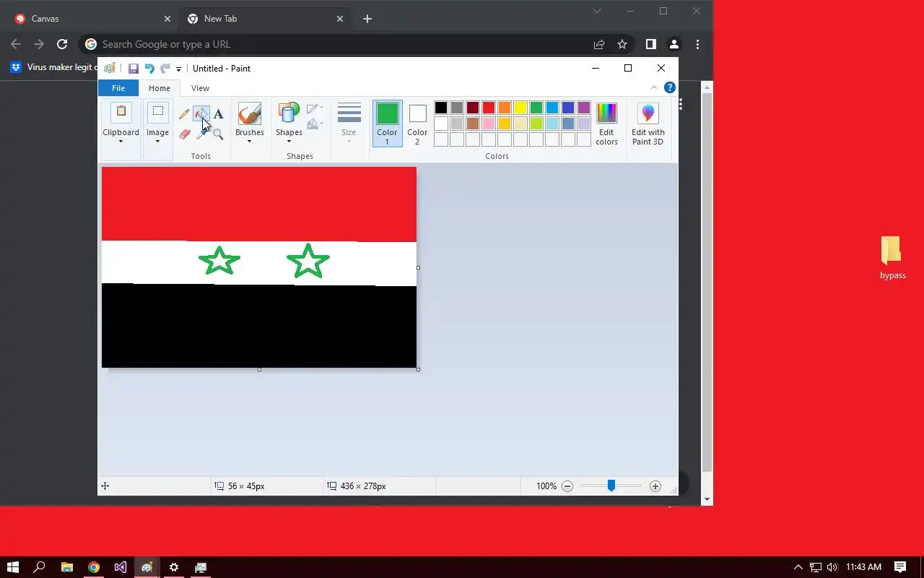This screenshot has height=578, width=924.
Task: Select the Color picker eyedropper tool
Action: (201, 134)
